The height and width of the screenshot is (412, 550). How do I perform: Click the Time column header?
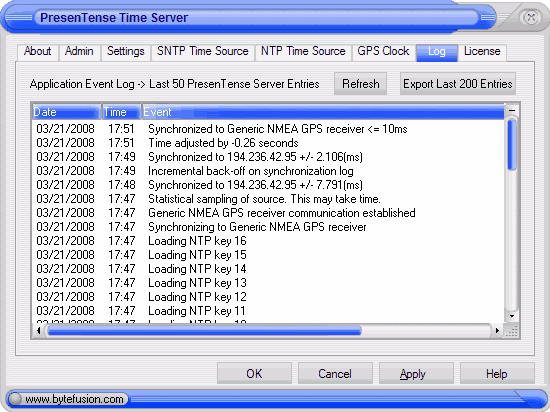pyautogui.click(x=122, y=112)
